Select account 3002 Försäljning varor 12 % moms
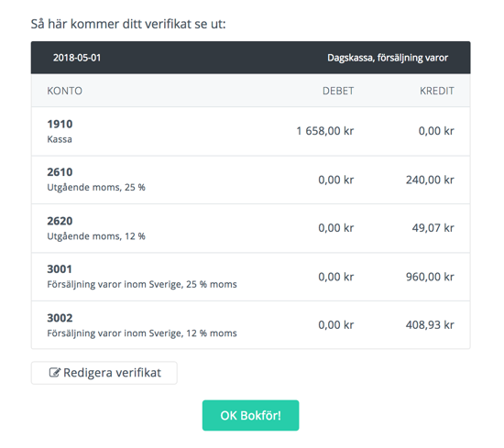 point(250,325)
